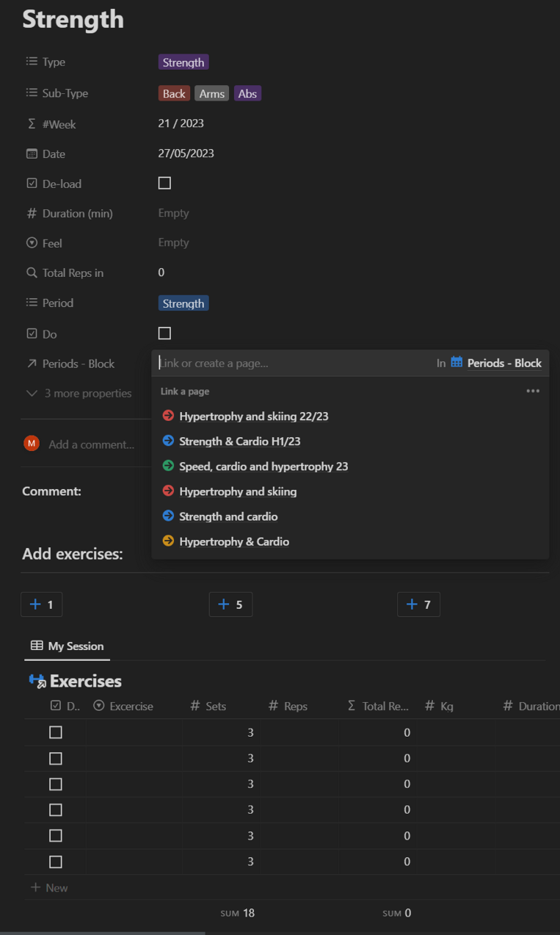Click the workout icon beside the Exercises heading
Viewport: 560px width, 935px height.
pos(36,681)
